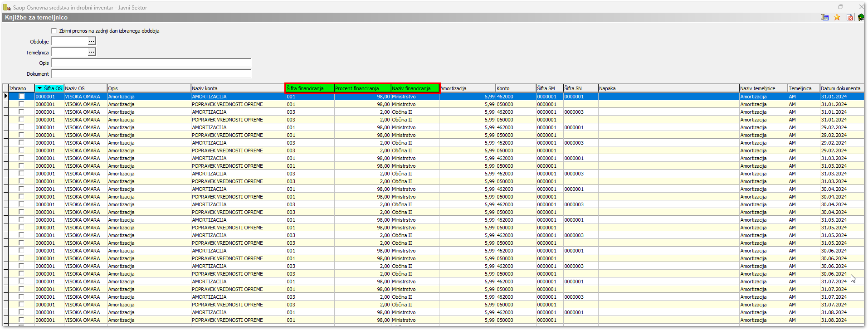Open the green help book icon

pos(860,17)
